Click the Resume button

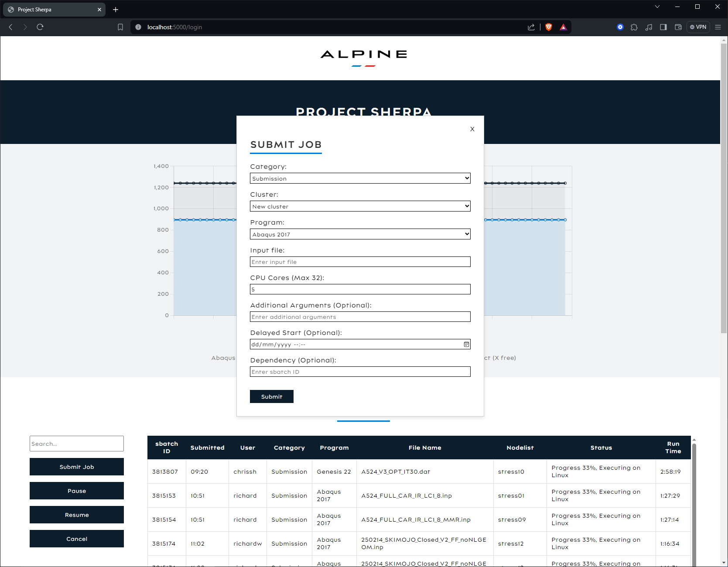point(77,515)
